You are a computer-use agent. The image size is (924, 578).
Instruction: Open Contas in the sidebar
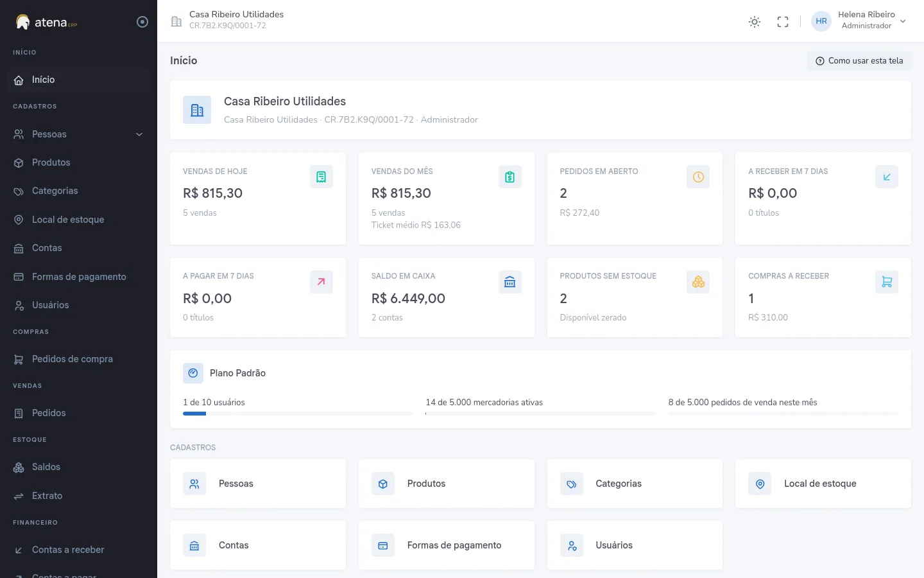click(78, 248)
